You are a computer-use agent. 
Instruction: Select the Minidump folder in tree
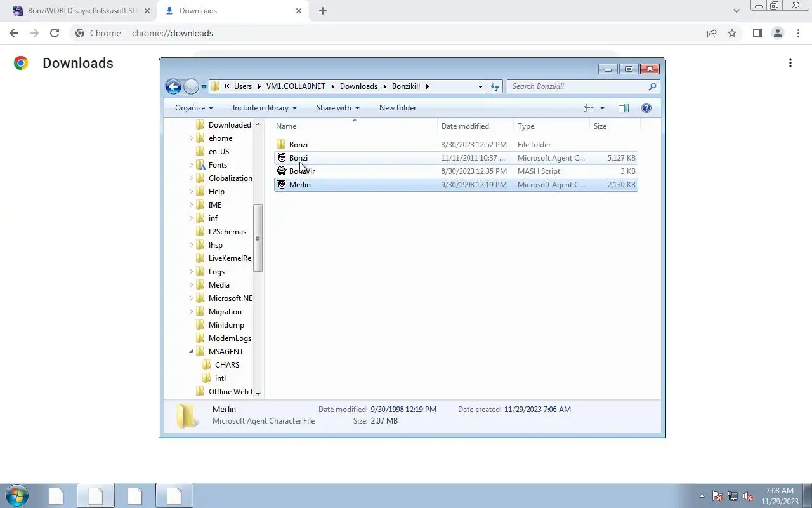[226, 325]
